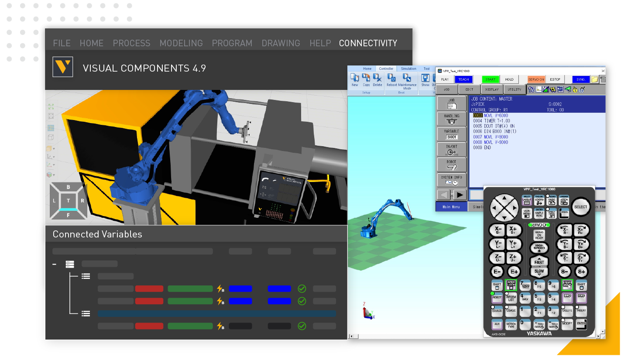628x364 pixels.
Task: Toggle SERVO ON in pendant top bar
Action: [536, 79]
